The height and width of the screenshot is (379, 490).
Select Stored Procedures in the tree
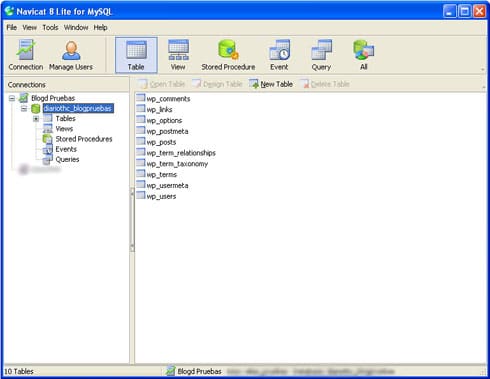click(x=84, y=139)
